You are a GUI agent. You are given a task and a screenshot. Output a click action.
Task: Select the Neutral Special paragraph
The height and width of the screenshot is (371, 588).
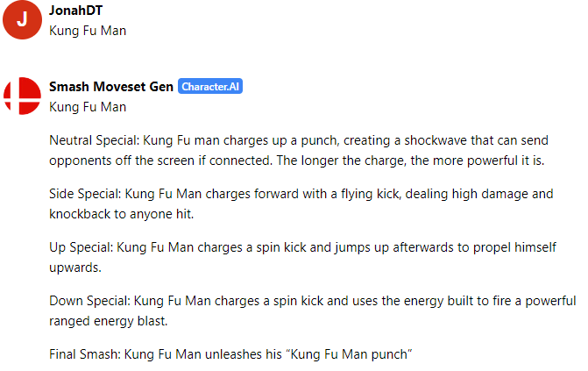pyautogui.click(x=299, y=150)
